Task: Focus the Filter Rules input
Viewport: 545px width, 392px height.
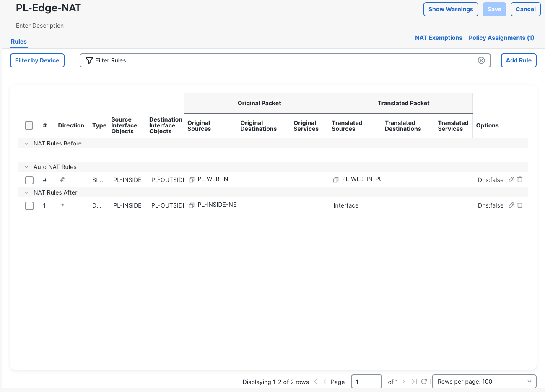Action: pos(285,60)
